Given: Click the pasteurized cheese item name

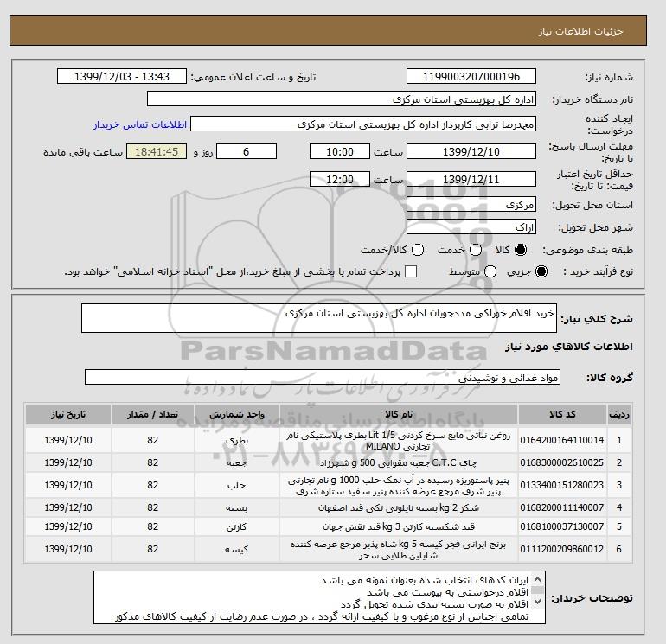Looking at the screenshot, I should point(399,486).
